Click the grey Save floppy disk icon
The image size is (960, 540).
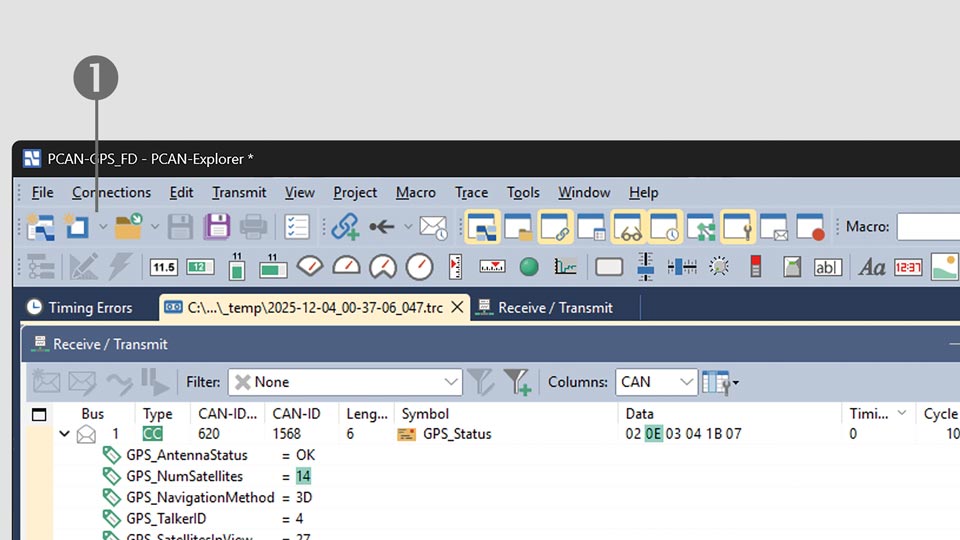[181, 227]
